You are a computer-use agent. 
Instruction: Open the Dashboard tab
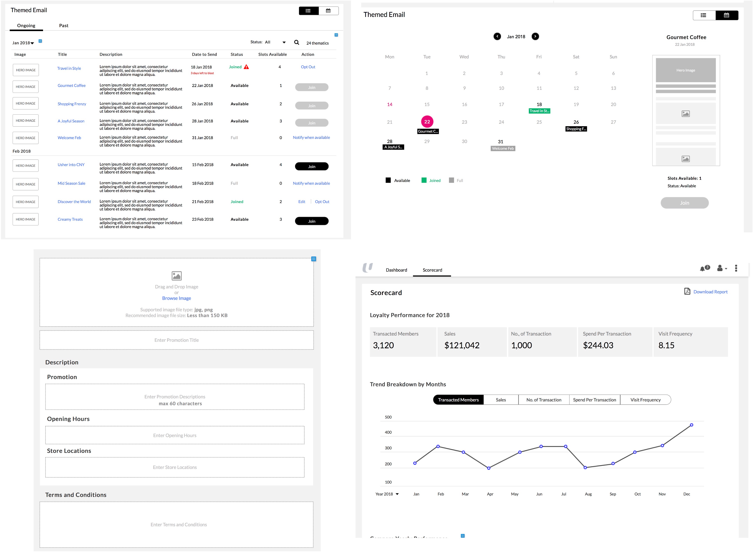(396, 270)
